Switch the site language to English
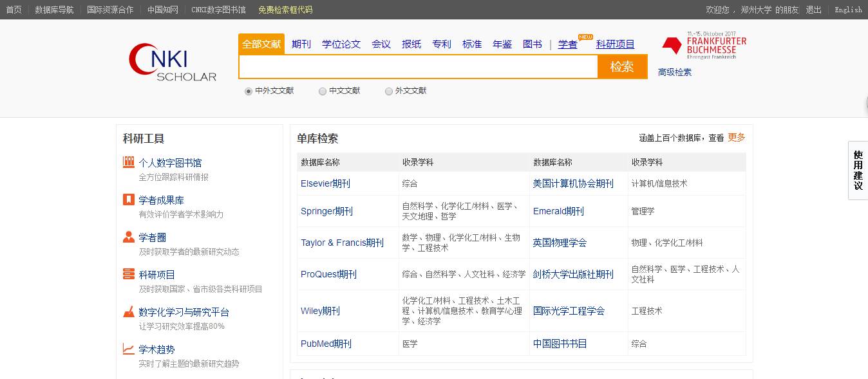868x379 pixels. click(x=849, y=10)
